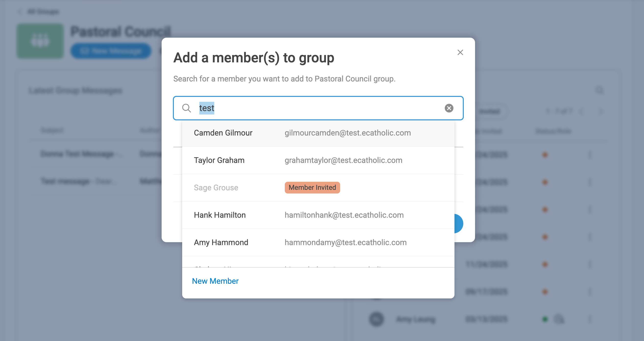Click the Pastoral Council group icon

[x=40, y=41]
